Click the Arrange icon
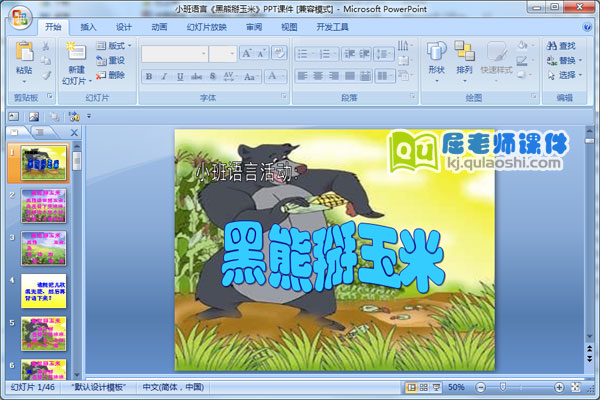 465,51
